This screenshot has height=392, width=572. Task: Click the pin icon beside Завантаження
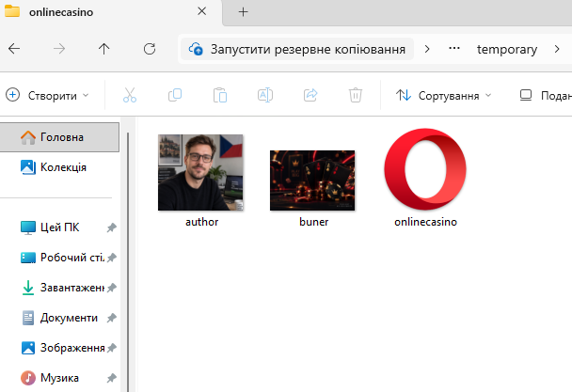[x=112, y=288]
